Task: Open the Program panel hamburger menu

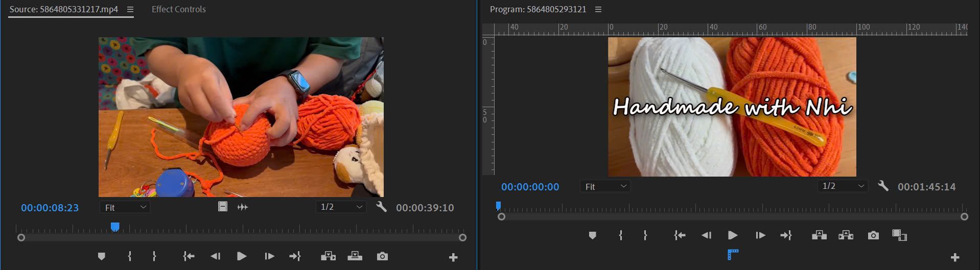Action: coord(598,9)
